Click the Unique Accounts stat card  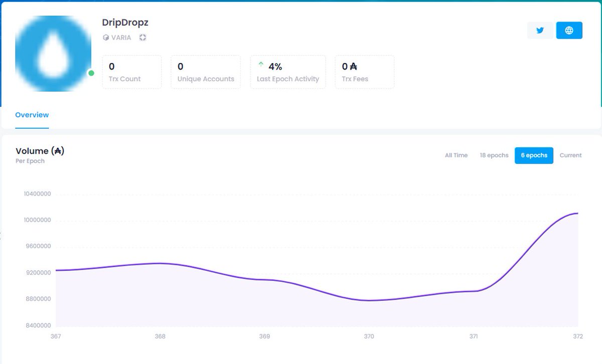tap(206, 72)
